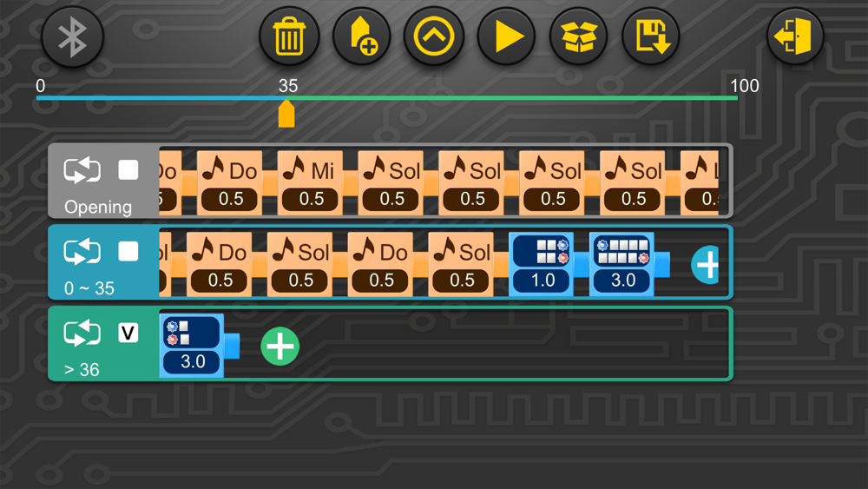Collapse the panel with the circled up arrow
Screen dimensions: 868x489
[x=433, y=36]
